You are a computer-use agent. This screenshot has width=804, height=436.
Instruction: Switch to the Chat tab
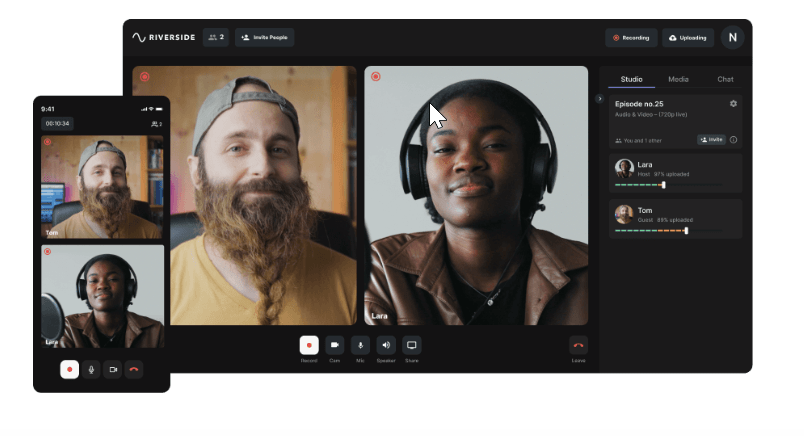[725, 79]
